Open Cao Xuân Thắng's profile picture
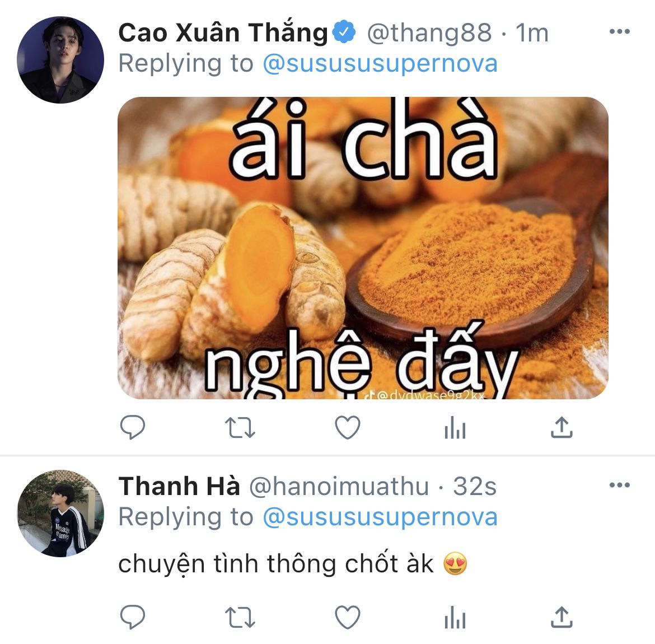The height and width of the screenshot is (644, 655). (60, 60)
